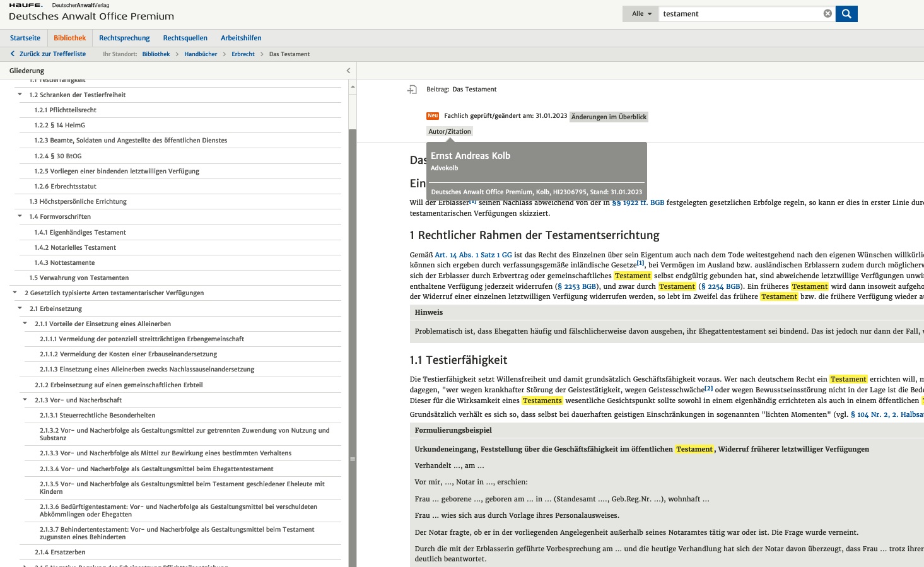Follow the 'Art. 14 Abs. 1 Satz 1 GG' link

click(x=473, y=255)
